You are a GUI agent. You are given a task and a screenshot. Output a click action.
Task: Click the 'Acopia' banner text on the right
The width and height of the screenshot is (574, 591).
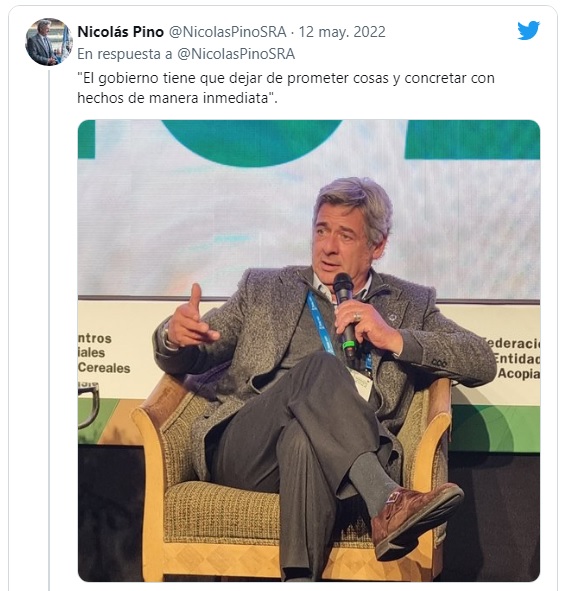(x=519, y=374)
